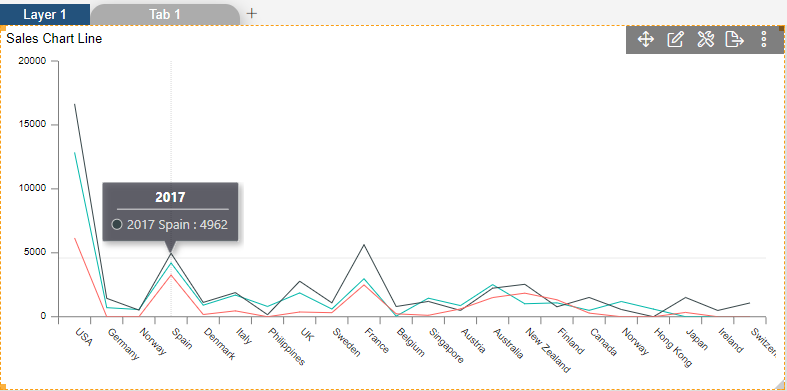The height and width of the screenshot is (391, 787).
Task: Open the widget settings tools icon
Action: [x=705, y=39]
